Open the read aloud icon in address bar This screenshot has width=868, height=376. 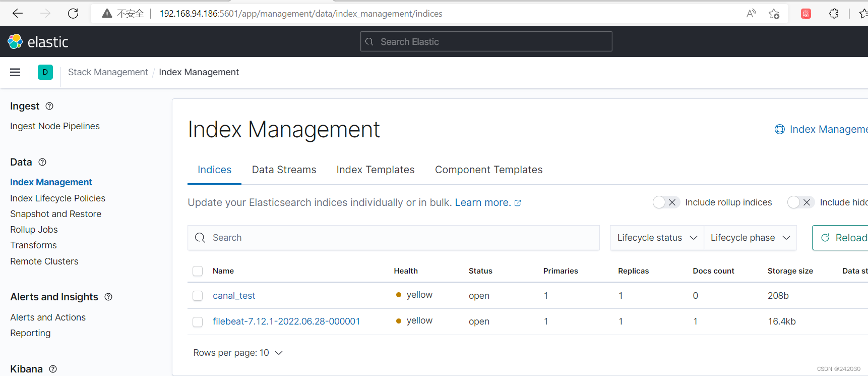751,14
